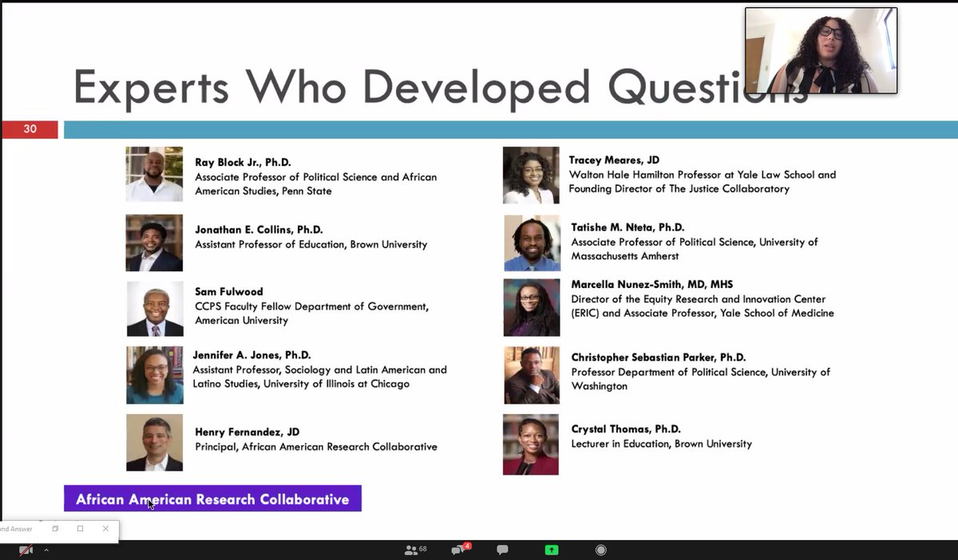This screenshot has height=560, width=958.
Task: Click the Q&A window pop-out icon
Action: click(55, 529)
